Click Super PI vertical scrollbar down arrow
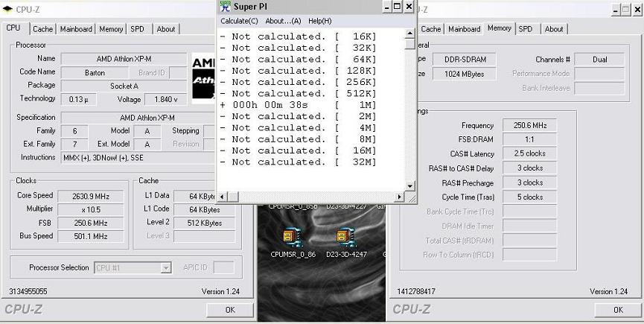Image resolution: width=644 pixels, height=324 pixels. 410,186
